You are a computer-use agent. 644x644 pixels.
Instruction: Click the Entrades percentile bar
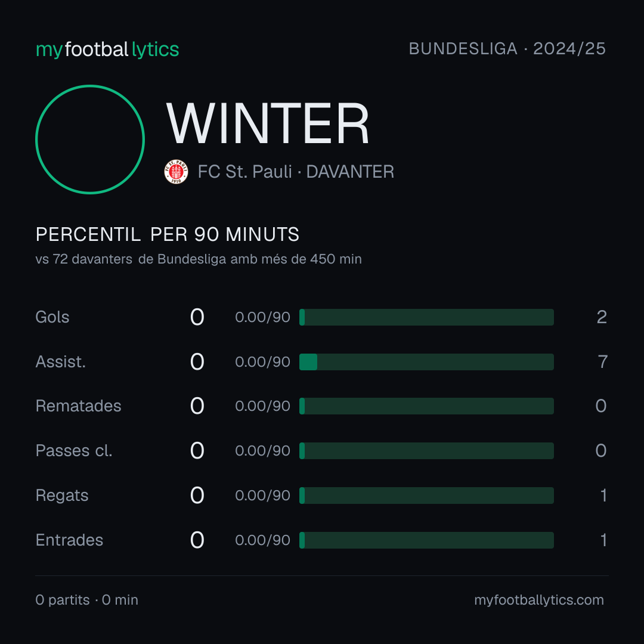(426, 540)
